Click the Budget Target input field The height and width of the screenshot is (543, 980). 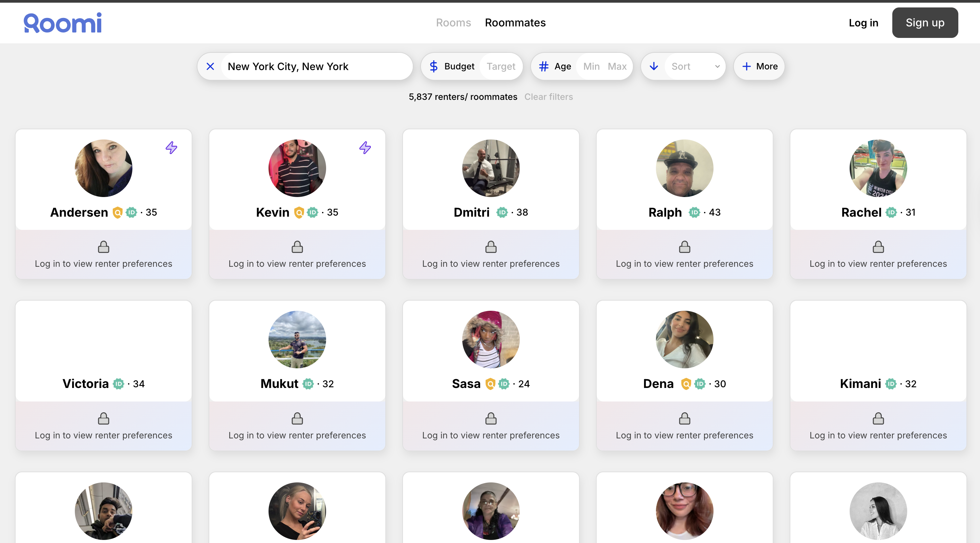500,67
